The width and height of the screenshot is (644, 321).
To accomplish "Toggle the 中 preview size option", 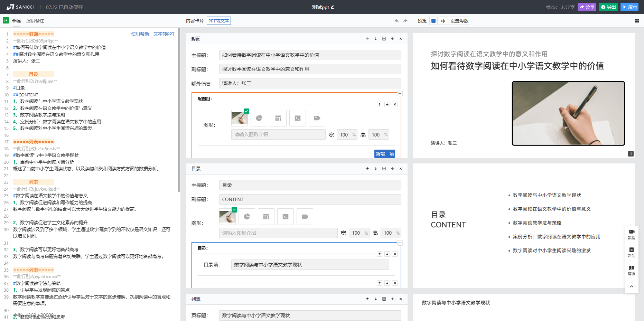I will [x=443, y=21].
